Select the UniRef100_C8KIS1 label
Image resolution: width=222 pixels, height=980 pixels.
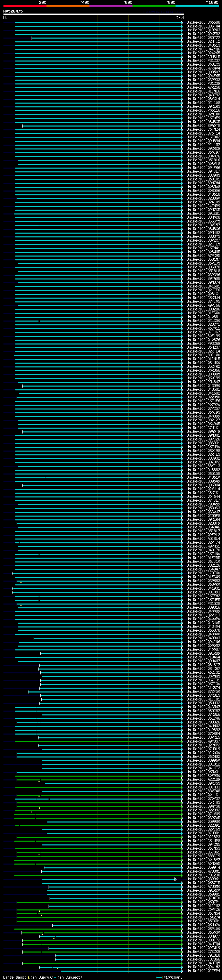203,493
